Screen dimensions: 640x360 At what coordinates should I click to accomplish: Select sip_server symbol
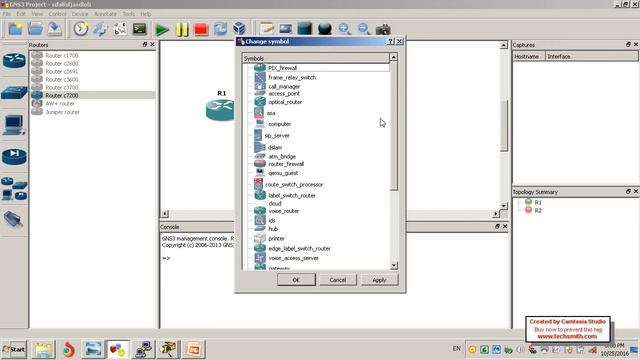[277, 135]
